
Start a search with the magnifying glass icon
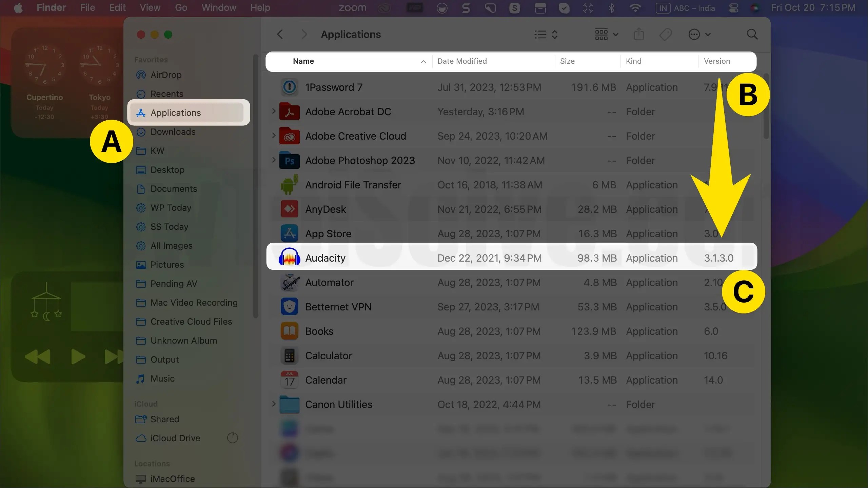click(752, 34)
